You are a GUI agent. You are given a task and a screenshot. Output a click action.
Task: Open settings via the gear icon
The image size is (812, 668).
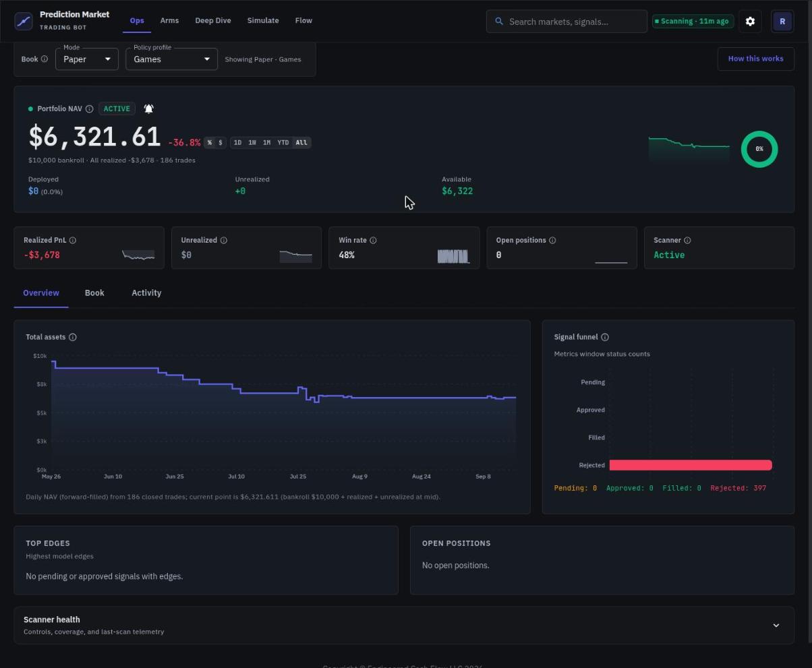[750, 22]
